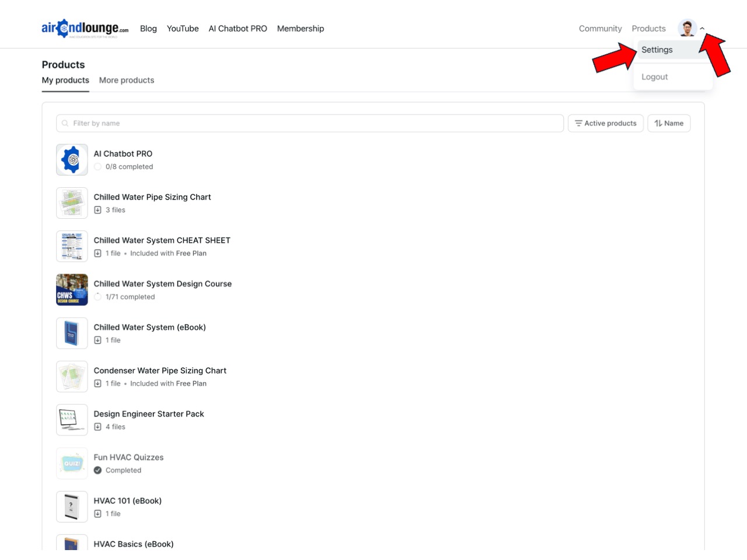Image resolution: width=747 pixels, height=560 pixels.
Task: Open the Name sort dropdown
Action: [668, 123]
